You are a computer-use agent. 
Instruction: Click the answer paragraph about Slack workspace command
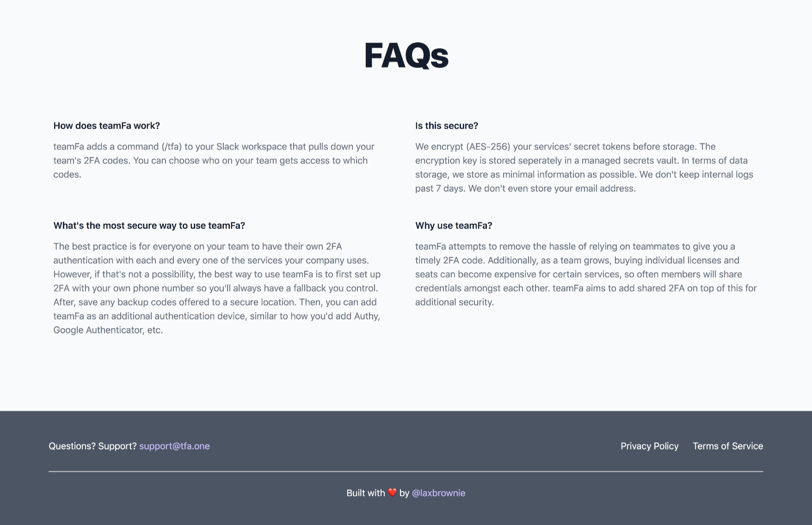point(214,161)
